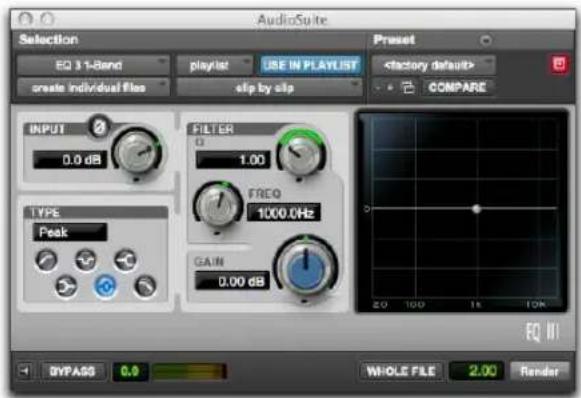Click the Peak filter type display
This screenshot has height=398, width=581.
tap(70, 232)
